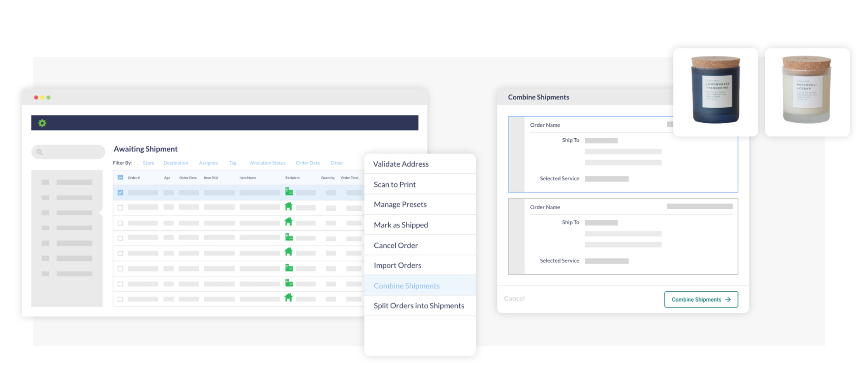Expand the Destination filter
The image size is (868, 378).
point(175,163)
